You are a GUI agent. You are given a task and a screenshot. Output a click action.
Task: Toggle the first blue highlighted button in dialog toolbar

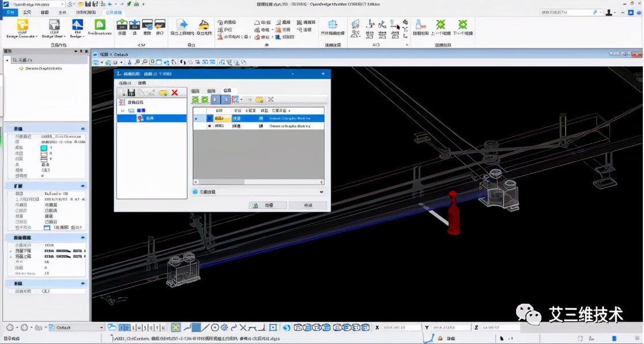pyautogui.click(x=215, y=100)
